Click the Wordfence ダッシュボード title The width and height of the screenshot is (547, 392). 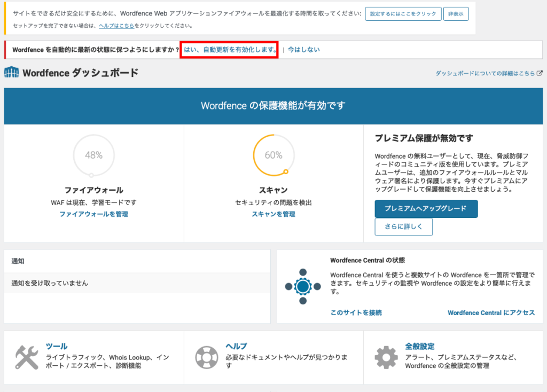point(81,73)
